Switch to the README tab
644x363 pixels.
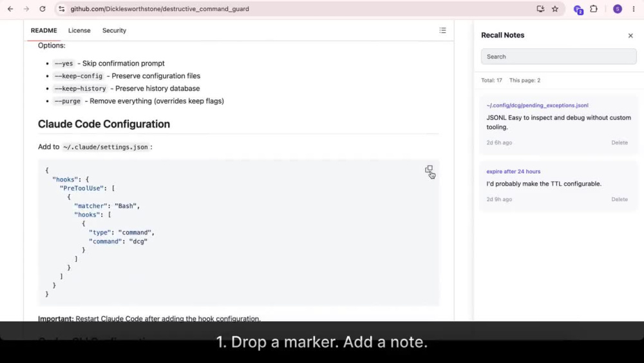(x=44, y=30)
